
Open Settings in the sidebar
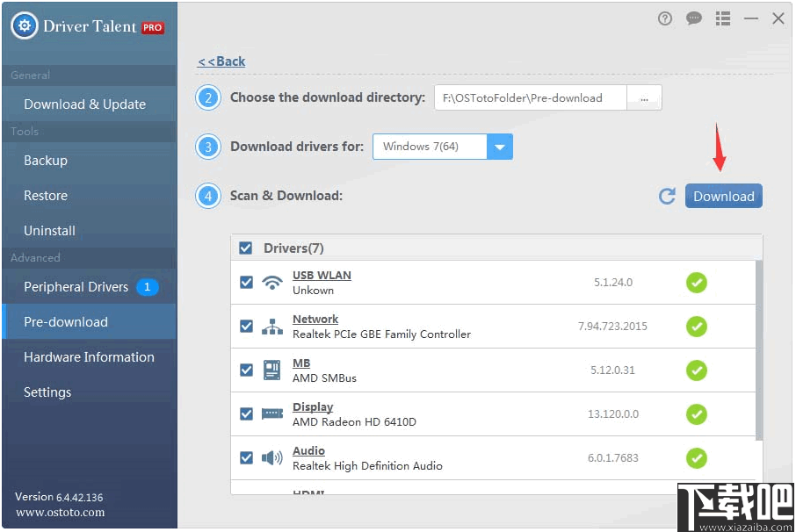pos(90,392)
